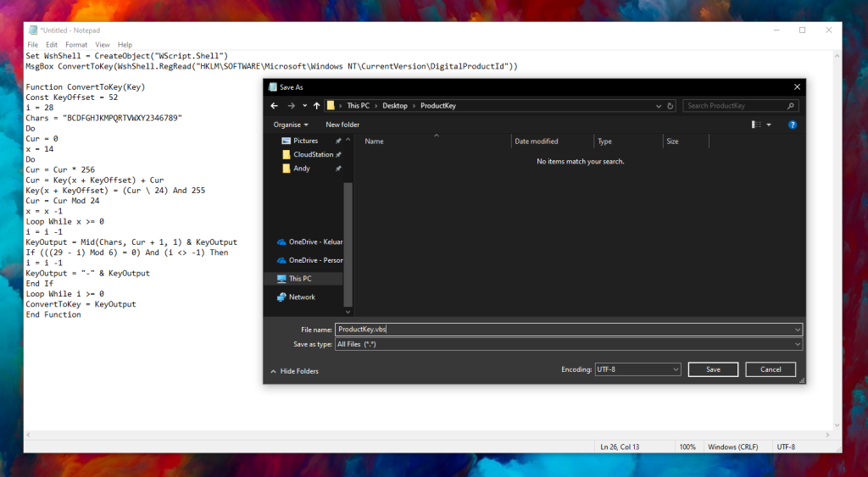Click 'Windows (CRLF)' in status bar
This screenshot has width=868, height=477.
click(733, 447)
